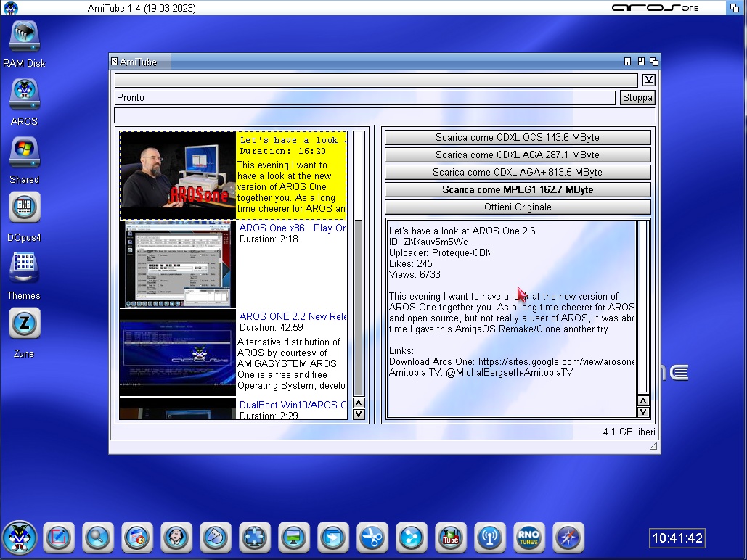This screenshot has width=747, height=560.
Task: Click the video list scroll up arrow
Action: click(359, 403)
